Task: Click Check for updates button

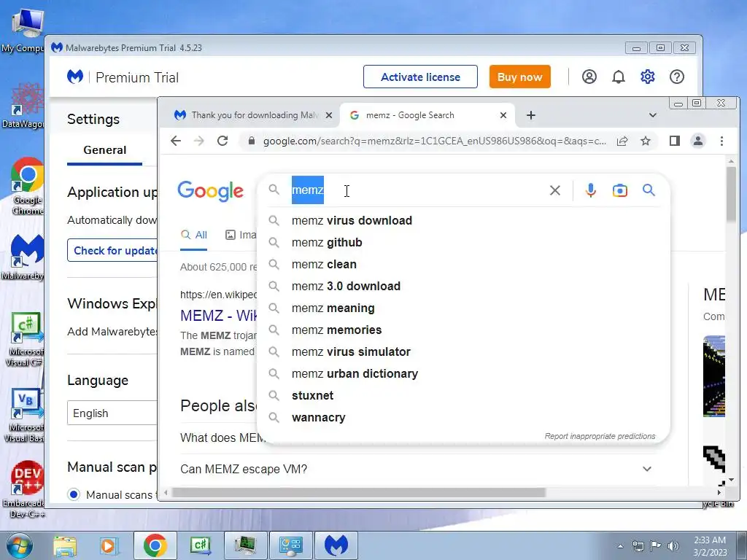Action: pos(112,251)
